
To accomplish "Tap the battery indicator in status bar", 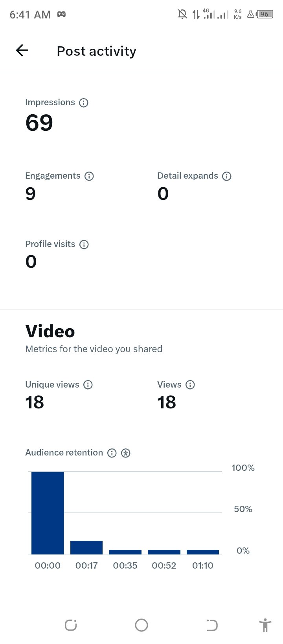I will (x=265, y=15).
